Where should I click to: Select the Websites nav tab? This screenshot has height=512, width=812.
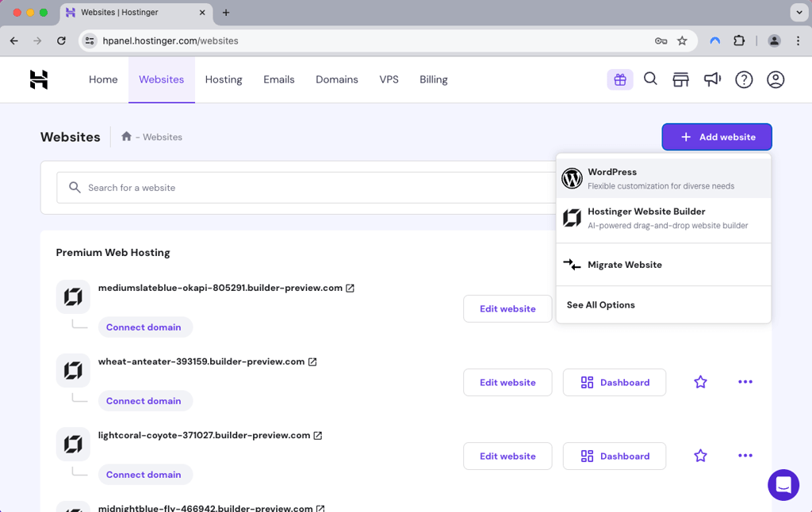pyautogui.click(x=162, y=79)
